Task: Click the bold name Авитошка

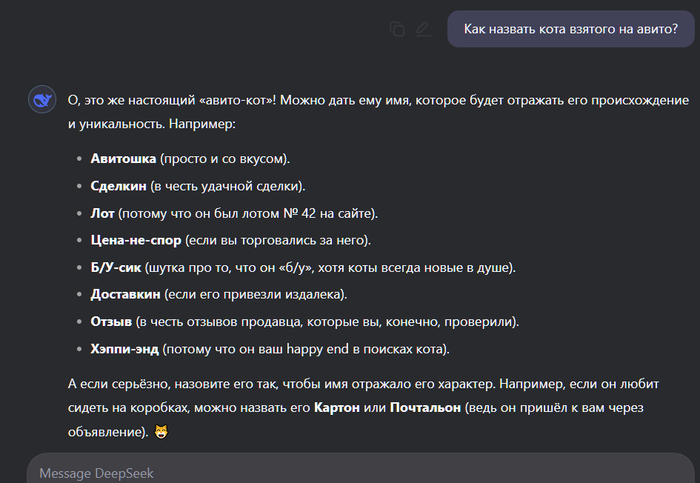Action: point(123,158)
